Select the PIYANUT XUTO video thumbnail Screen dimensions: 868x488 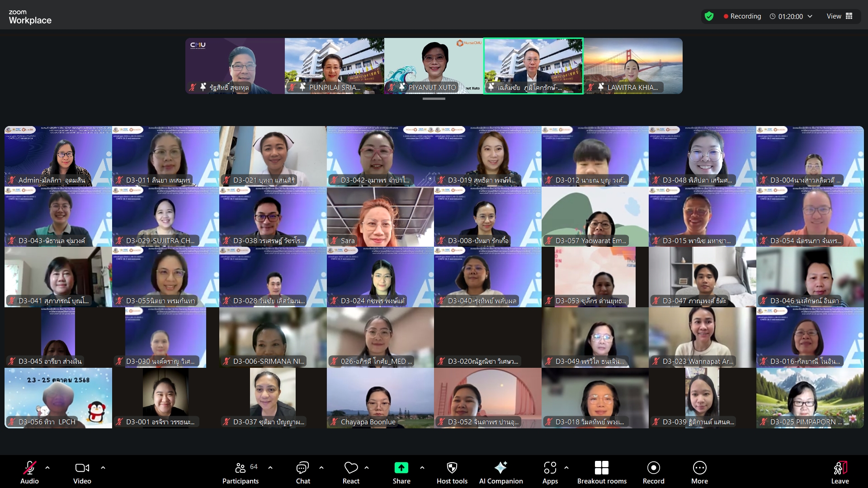point(434,66)
